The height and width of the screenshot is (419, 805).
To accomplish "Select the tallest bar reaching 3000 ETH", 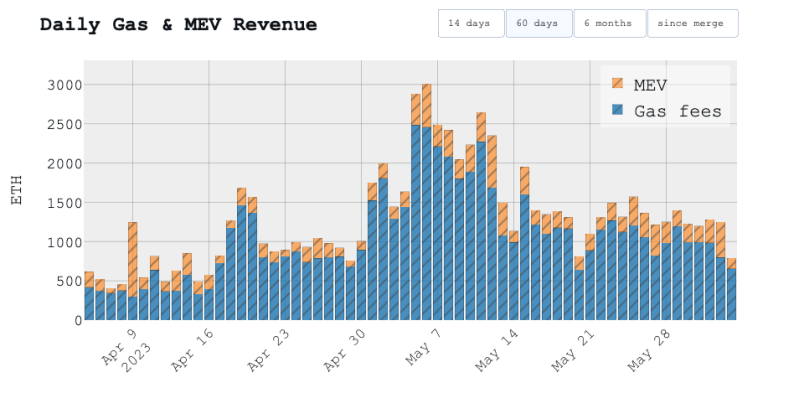I will pyautogui.click(x=427, y=200).
